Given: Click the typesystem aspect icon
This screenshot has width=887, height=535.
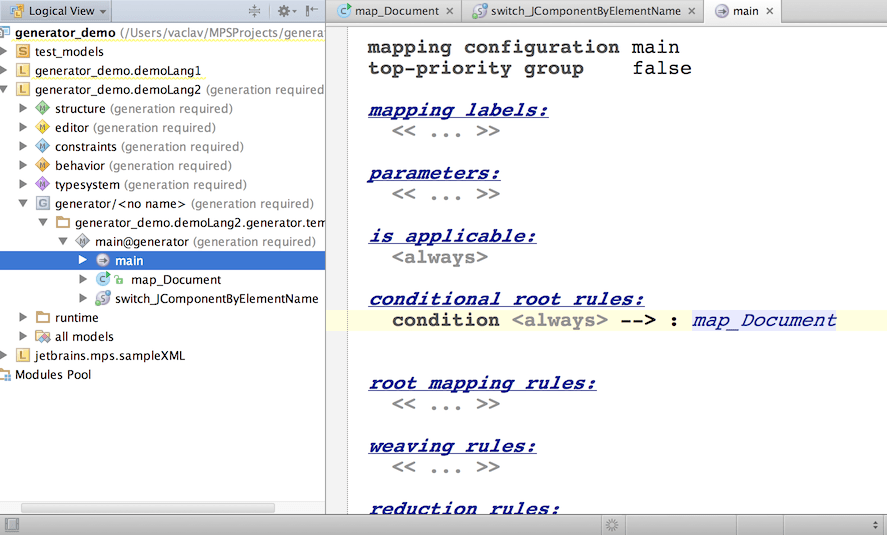Looking at the screenshot, I should 42,184.
